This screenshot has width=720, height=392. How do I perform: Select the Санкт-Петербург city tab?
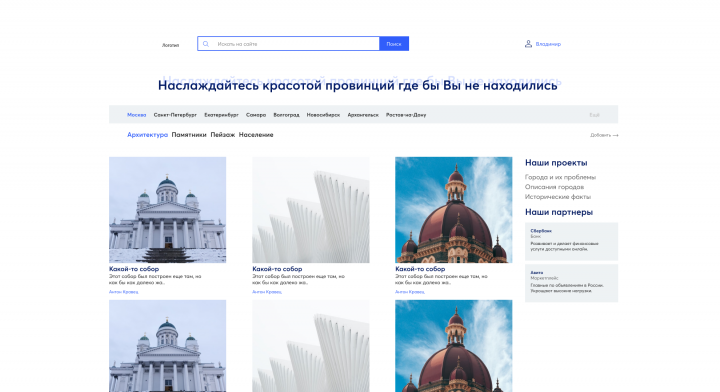(x=175, y=115)
